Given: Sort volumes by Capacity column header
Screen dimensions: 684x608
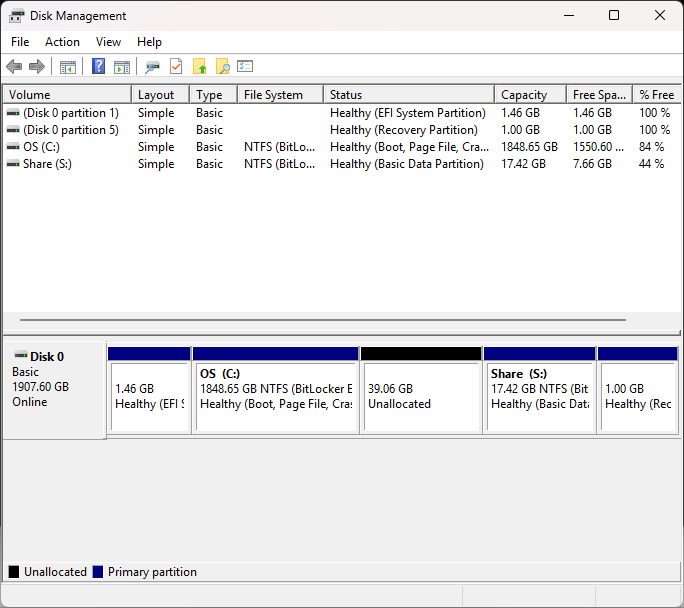Looking at the screenshot, I should pos(530,95).
